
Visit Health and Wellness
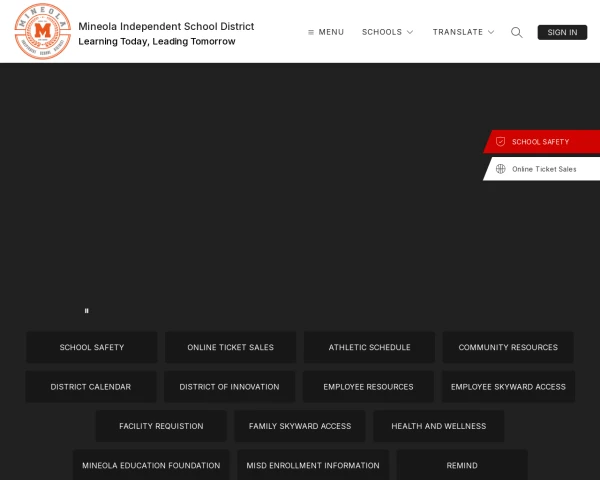pyautogui.click(x=438, y=426)
